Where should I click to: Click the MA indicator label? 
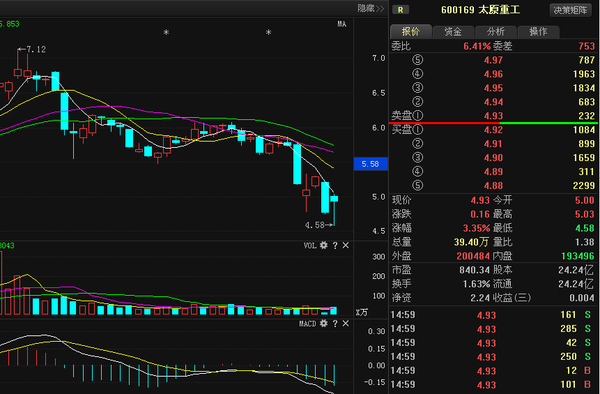click(342, 24)
